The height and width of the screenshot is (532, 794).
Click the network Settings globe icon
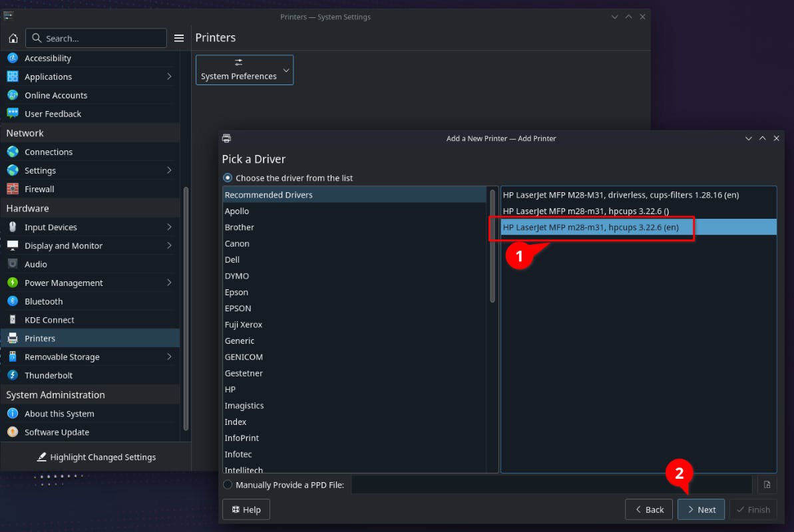pos(13,170)
